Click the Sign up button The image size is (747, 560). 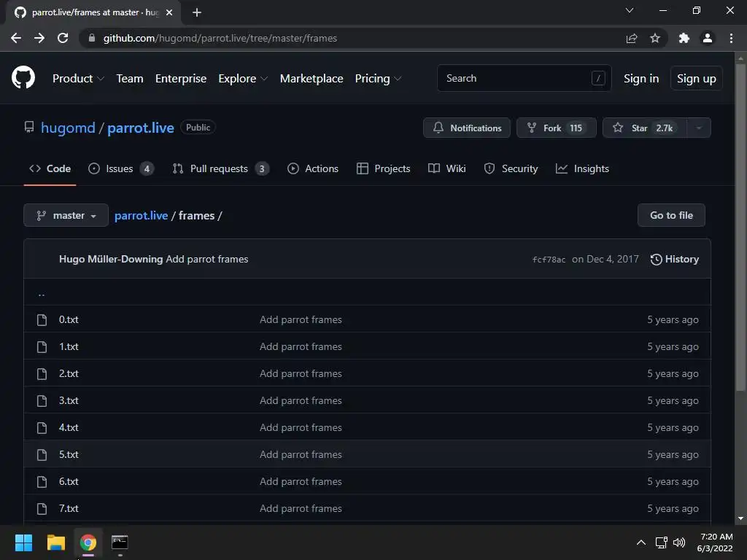pyautogui.click(x=697, y=79)
